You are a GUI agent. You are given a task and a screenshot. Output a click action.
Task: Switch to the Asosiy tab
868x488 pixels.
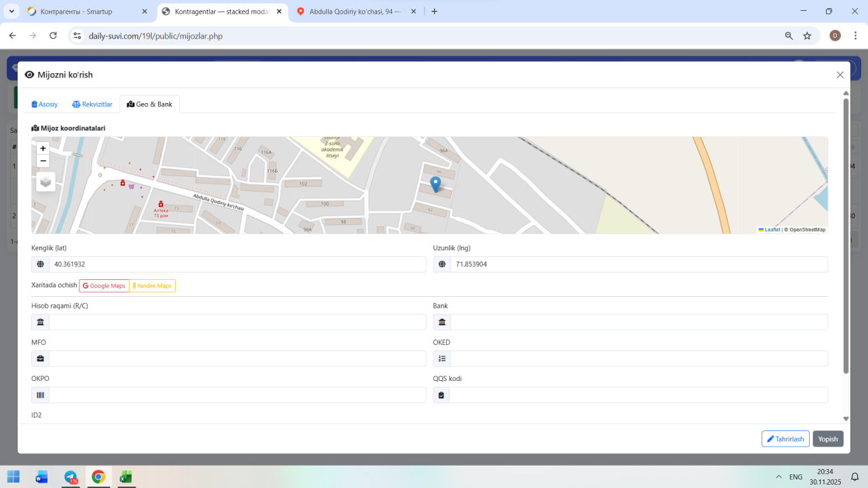click(x=45, y=104)
